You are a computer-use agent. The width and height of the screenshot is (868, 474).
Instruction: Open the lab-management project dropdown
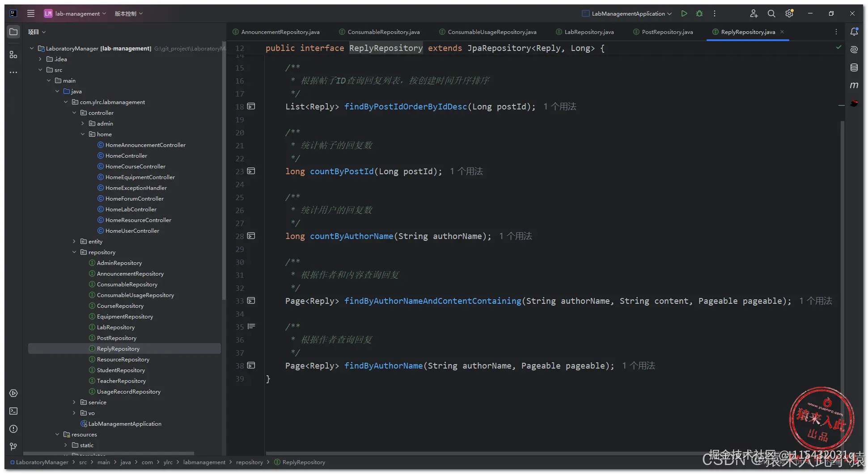point(75,13)
